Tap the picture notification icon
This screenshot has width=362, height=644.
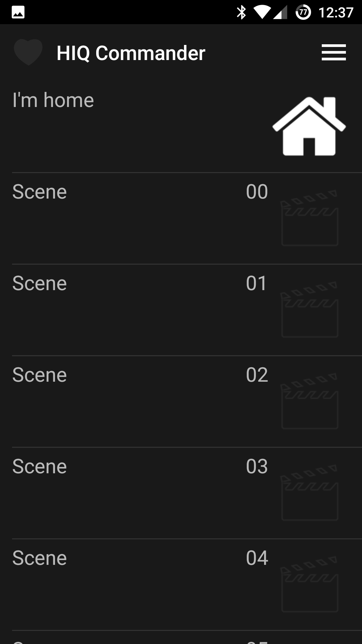click(x=18, y=13)
